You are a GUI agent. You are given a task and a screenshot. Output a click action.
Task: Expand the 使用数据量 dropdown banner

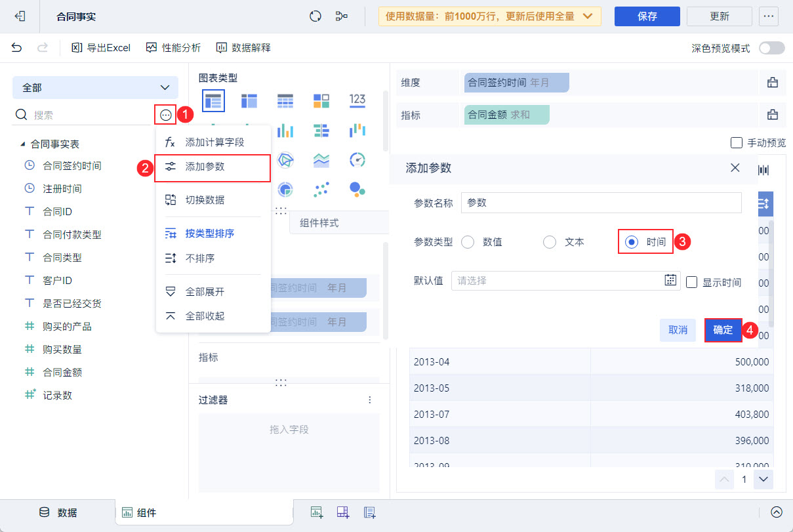click(489, 16)
